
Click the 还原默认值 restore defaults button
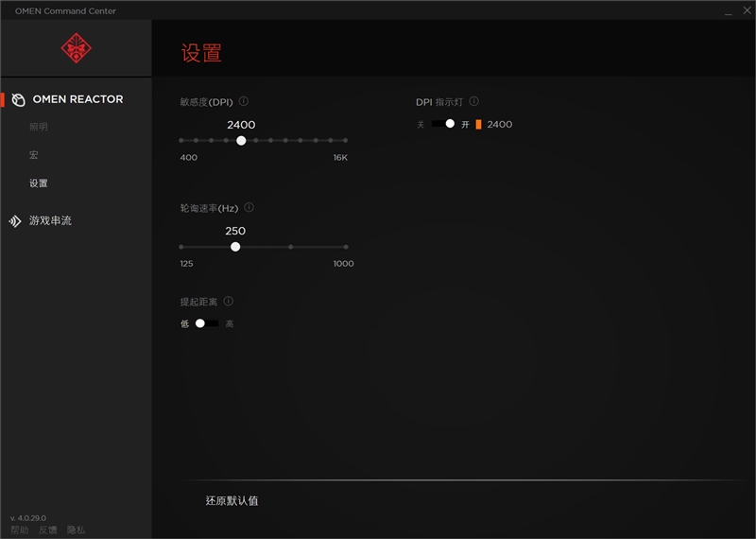232,500
